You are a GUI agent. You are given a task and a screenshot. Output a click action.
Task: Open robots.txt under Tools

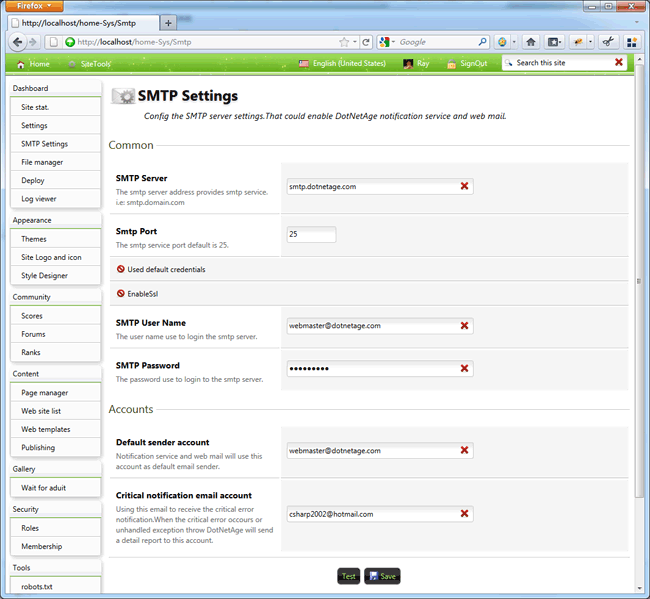(56, 586)
